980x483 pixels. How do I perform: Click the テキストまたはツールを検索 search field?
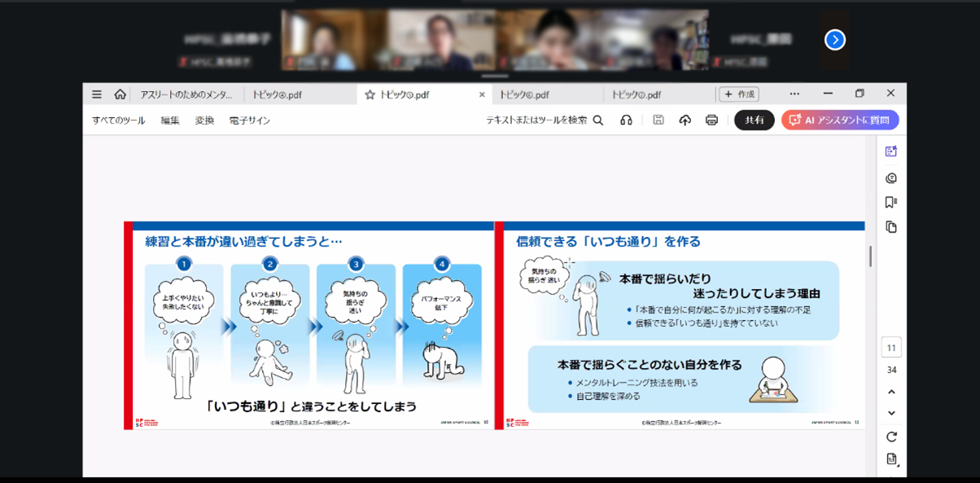point(536,121)
